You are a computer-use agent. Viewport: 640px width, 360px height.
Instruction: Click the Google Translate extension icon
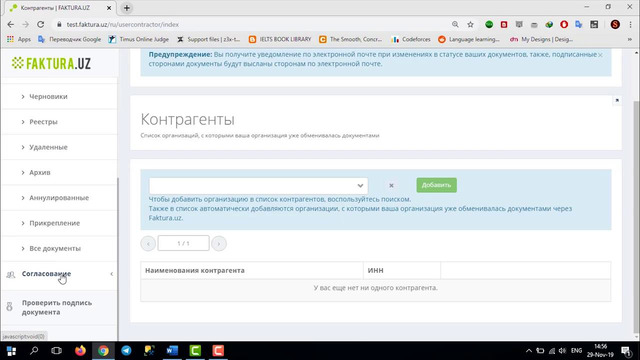coord(579,24)
